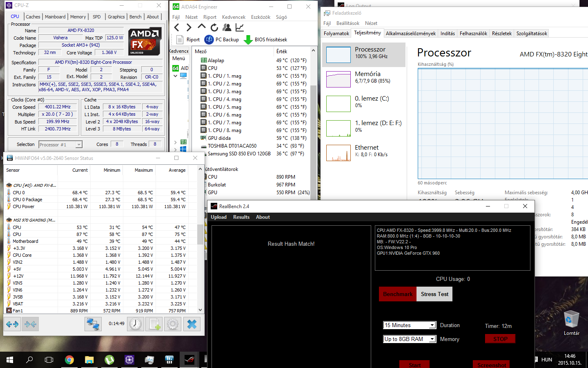The width and height of the screenshot is (588, 368).
Task: Open RealBench Up to 8GB RAM dropdown
Action: pos(410,339)
